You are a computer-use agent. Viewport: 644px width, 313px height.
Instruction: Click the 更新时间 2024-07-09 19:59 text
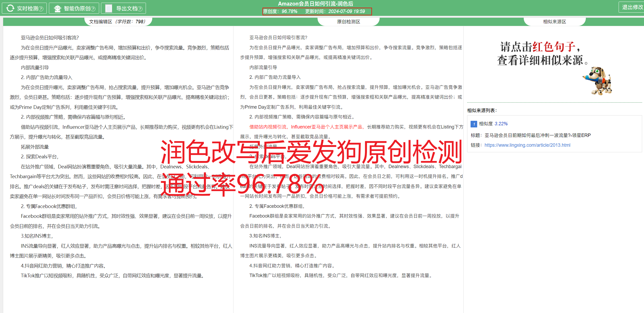point(335,11)
